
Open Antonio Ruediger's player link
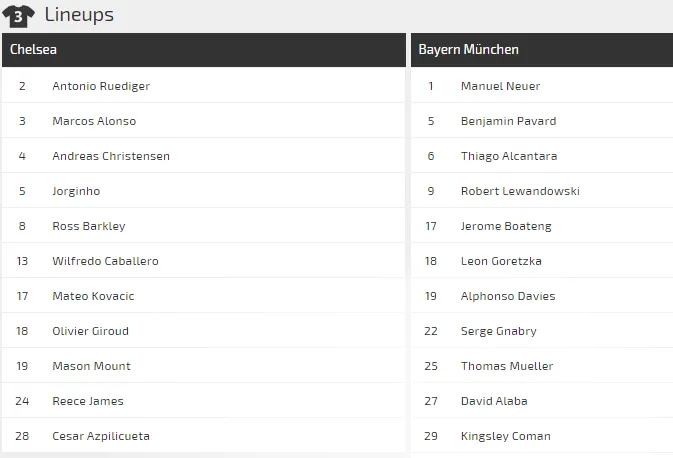(x=101, y=86)
